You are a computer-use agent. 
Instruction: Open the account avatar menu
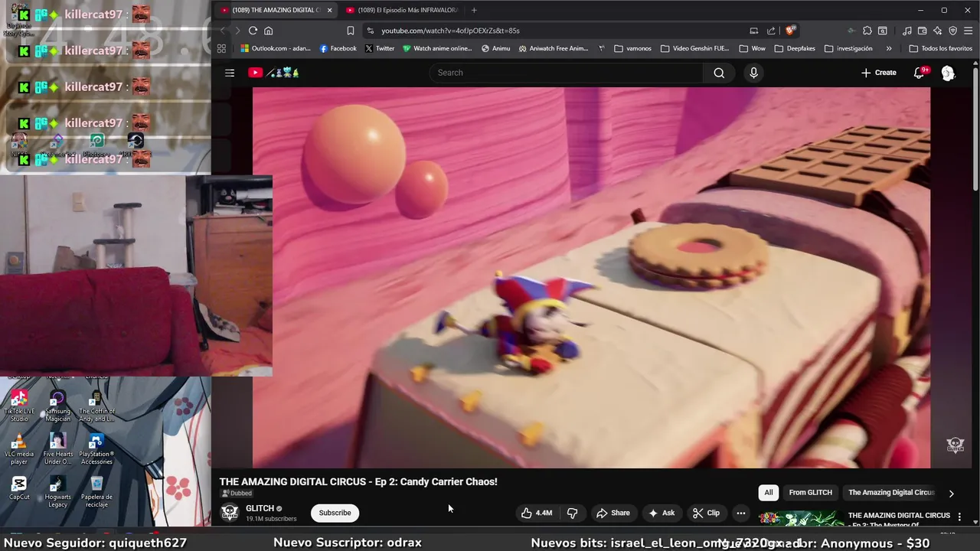click(948, 73)
